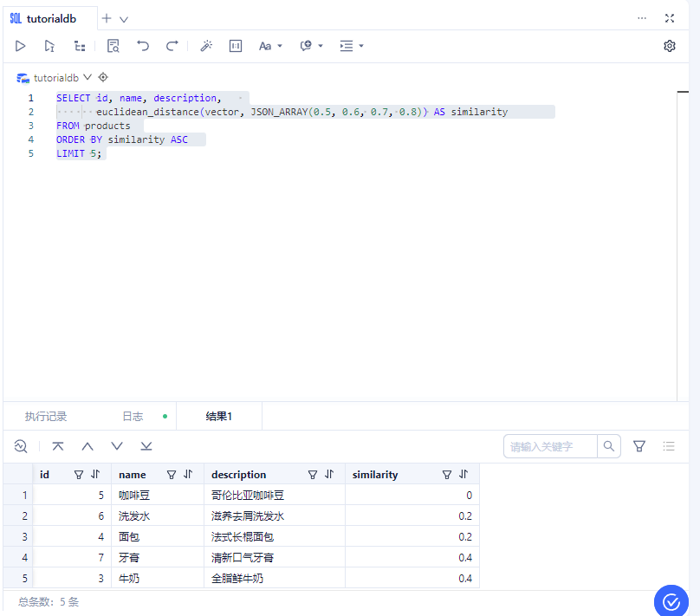
Task: Click the column layout box icon
Action: [236, 46]
